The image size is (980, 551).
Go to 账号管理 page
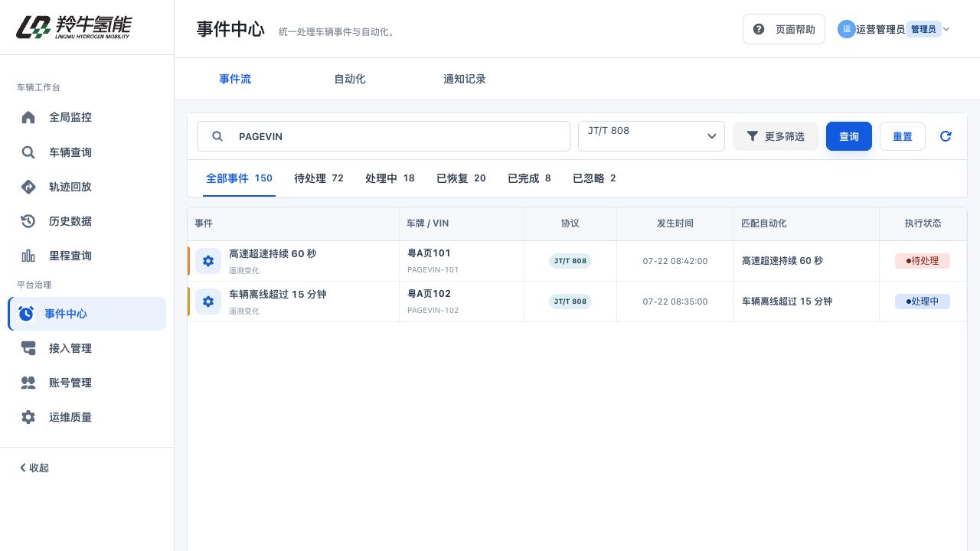[x=87, y=383]
